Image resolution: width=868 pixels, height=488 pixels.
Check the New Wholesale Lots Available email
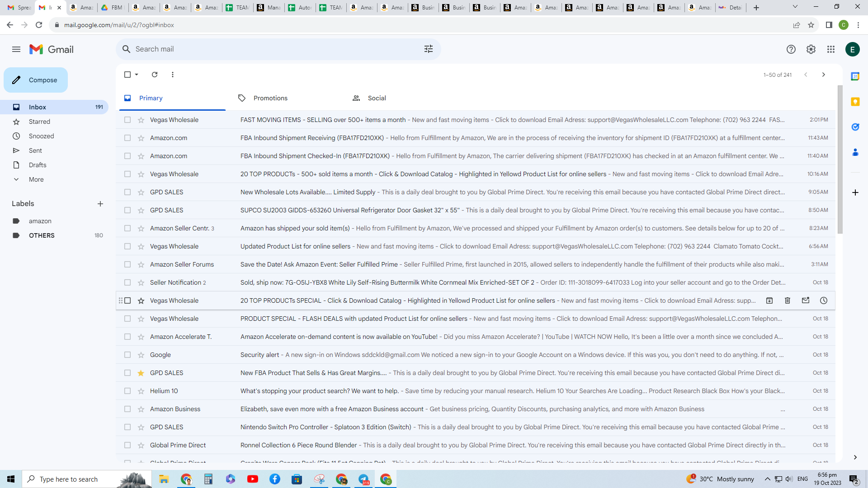127,192
